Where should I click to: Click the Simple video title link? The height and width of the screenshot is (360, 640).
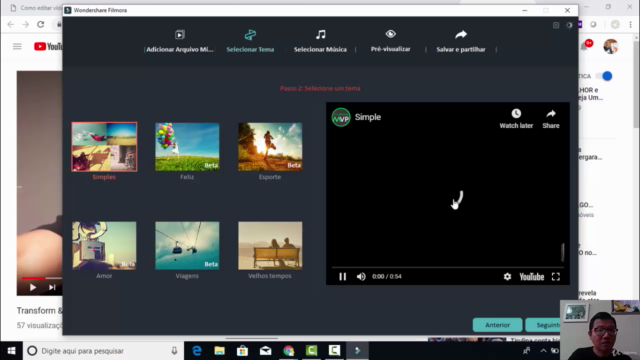pos(368,117)
